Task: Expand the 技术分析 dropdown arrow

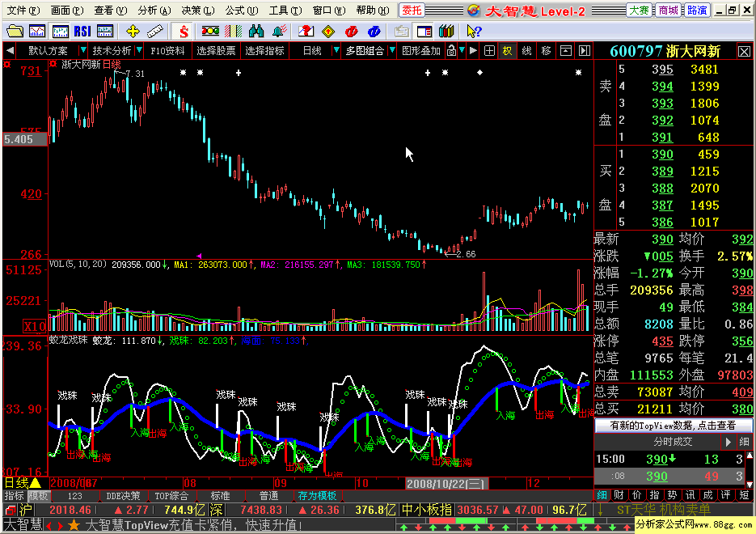Action: [x=139, y=50]
